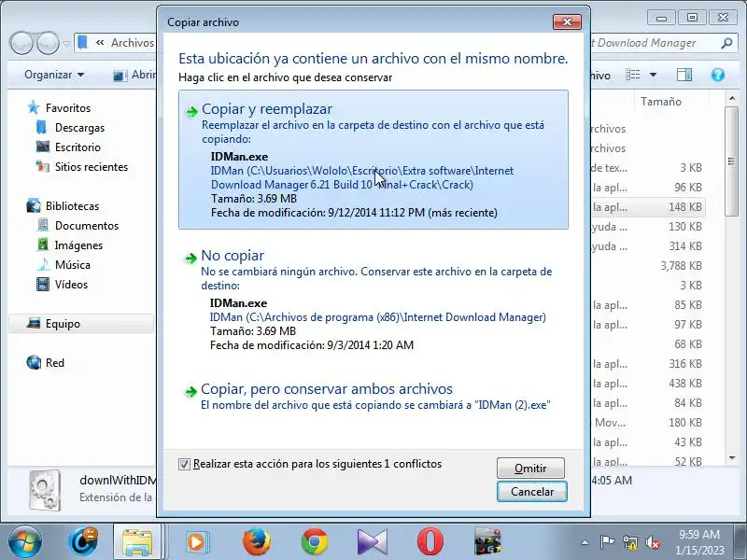Choose Copiar y reemplazar option
Image resolution: width=747 pixels, height=560 pixels.
pos(373,160)
